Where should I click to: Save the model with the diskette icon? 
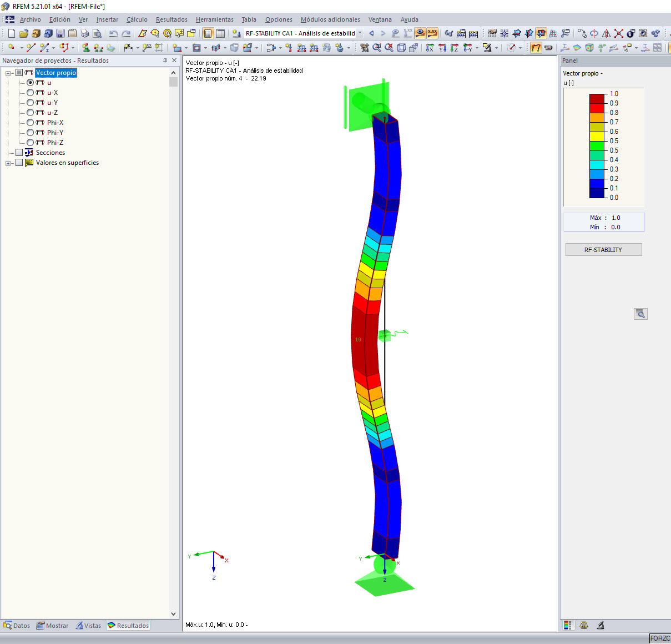coord(60,33)
